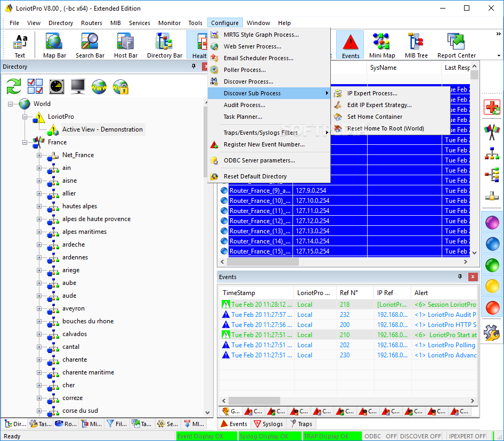Screen dimensions: 504x441
Task: Click the Alert column header
Action: tap(444, 293)
